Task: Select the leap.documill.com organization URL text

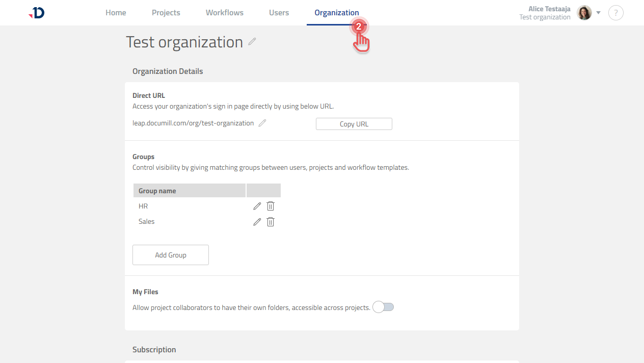Action: tap(193, 123)
